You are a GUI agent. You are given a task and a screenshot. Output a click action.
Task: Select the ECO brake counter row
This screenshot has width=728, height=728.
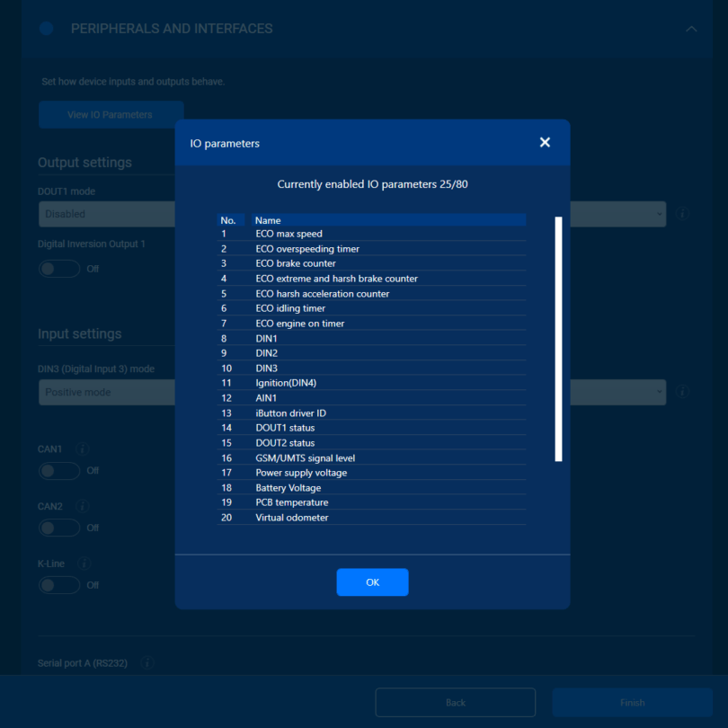[371, 263]
